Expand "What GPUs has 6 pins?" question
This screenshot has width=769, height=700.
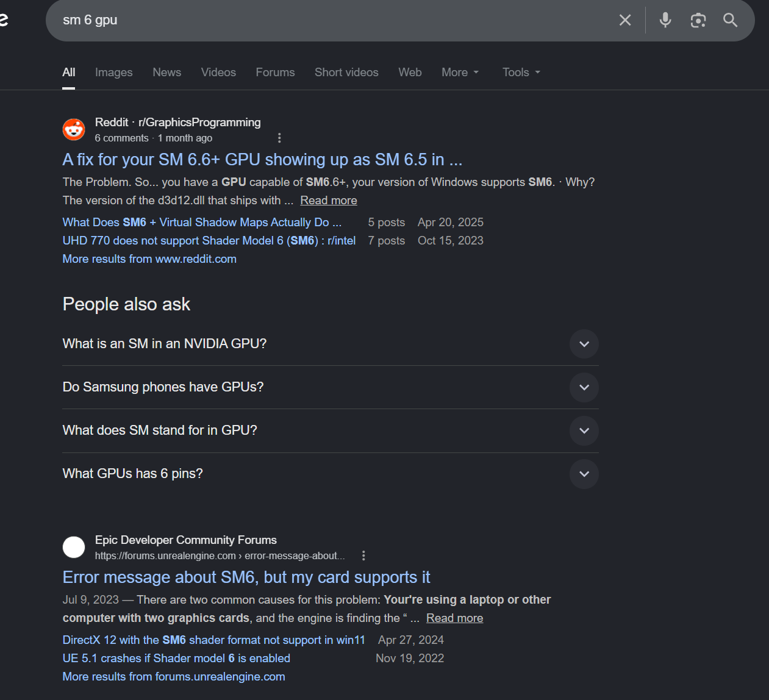coord(331,474)
